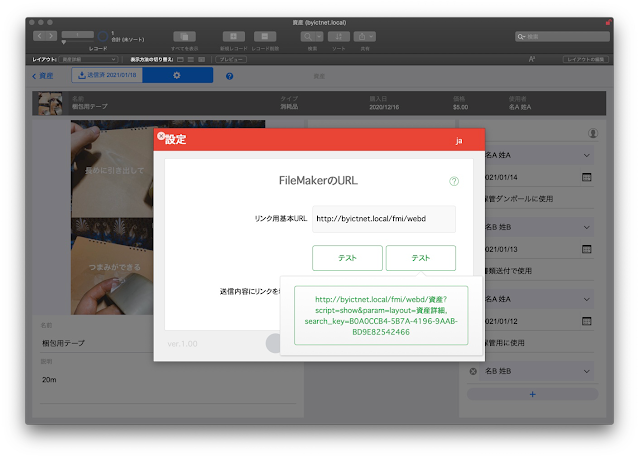This screenshot has width=639, height=458.
Task: Open settings with the blue gear tab
Action: 177,75
